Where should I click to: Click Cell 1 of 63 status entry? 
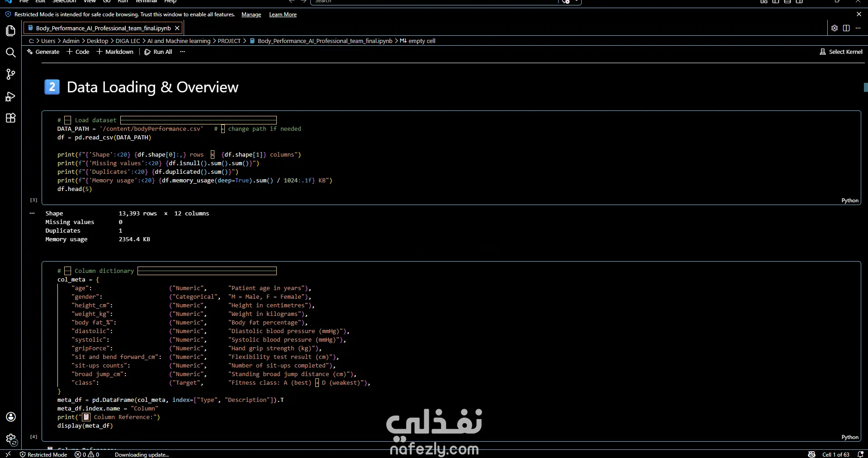[x=835, y=454]
